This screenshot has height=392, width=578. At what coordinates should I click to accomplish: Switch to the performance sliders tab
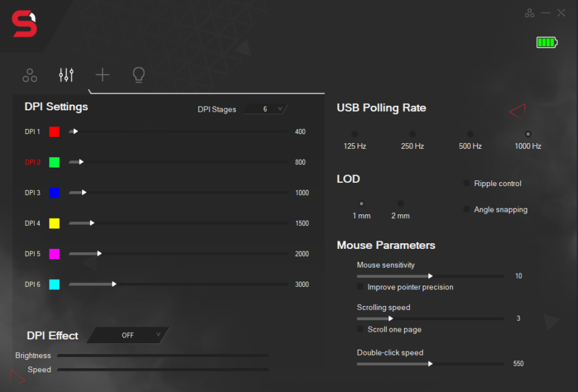(x=66, y=75)
